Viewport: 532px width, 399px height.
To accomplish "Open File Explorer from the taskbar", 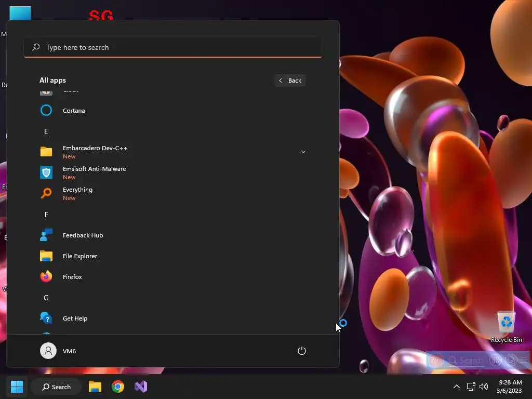I will tap(95, 387).
